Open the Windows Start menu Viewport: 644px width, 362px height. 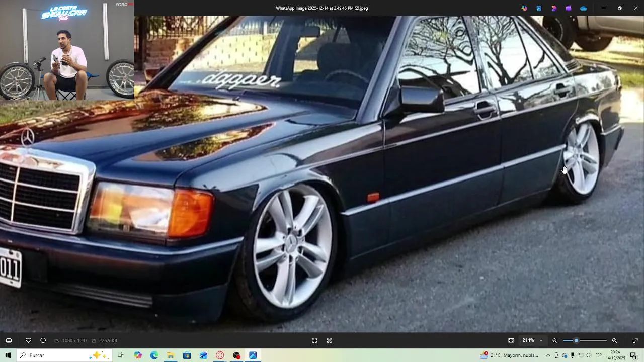(8, 355)
